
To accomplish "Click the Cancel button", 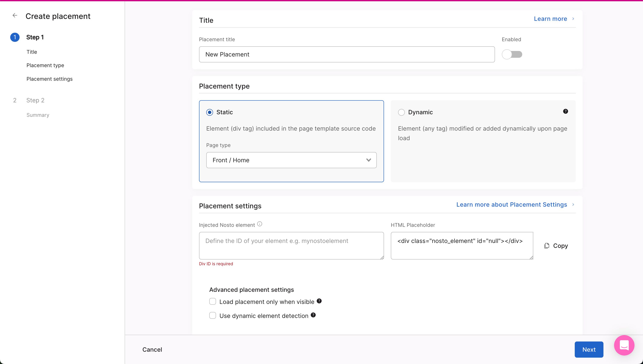I will click(152, 350).
